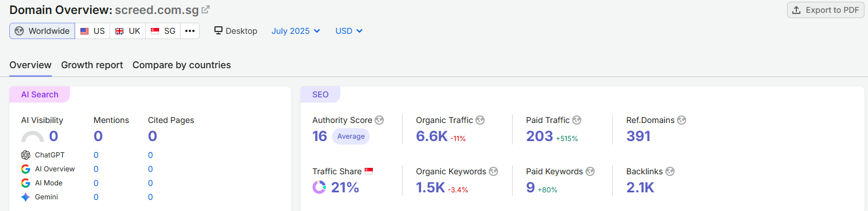This screenshot has width=868, height=211.
Task: Click the Desktop device selector
Action: [236, 31]
